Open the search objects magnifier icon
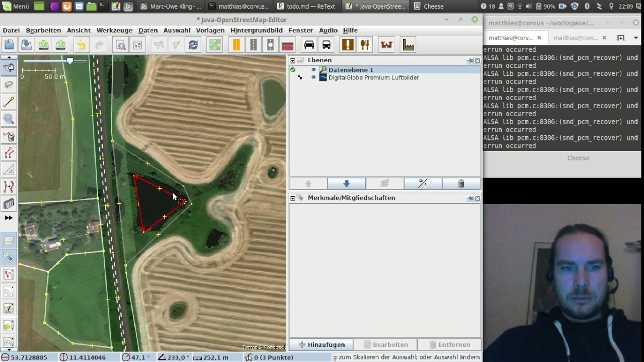The image size is (644, 362). pos(121,45)
